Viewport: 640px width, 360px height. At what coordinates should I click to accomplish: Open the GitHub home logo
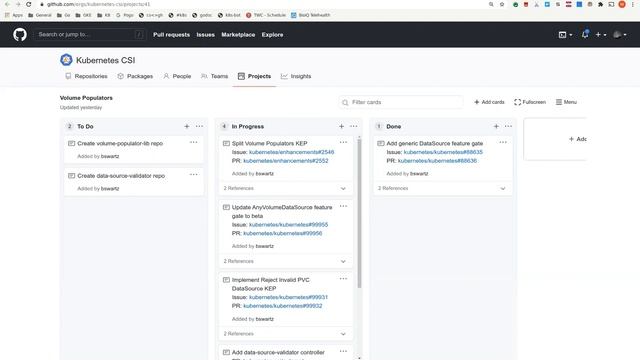(20, 35)
